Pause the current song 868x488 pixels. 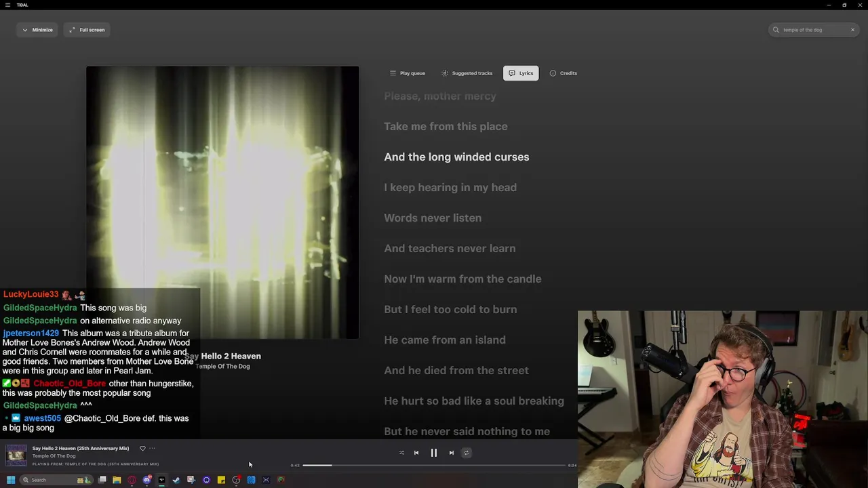(x=434, y=453)
